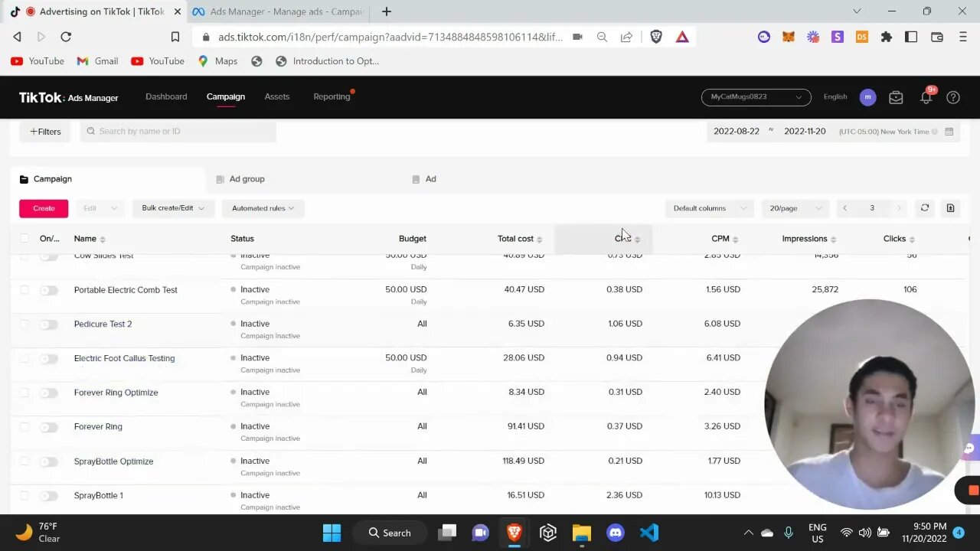Toggle the browser sidebar panel icon
The height and width of the screenshot is (551, 980).
point(911,37)
